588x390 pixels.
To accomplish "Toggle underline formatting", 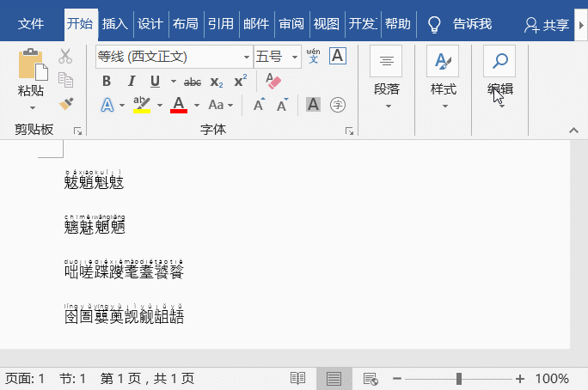I will (x=156, y=81).
